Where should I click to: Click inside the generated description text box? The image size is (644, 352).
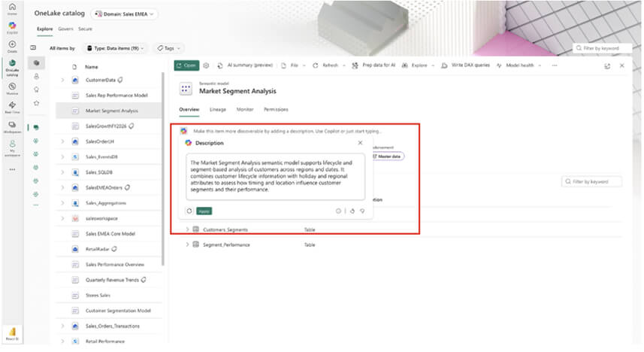pos(275,177)
